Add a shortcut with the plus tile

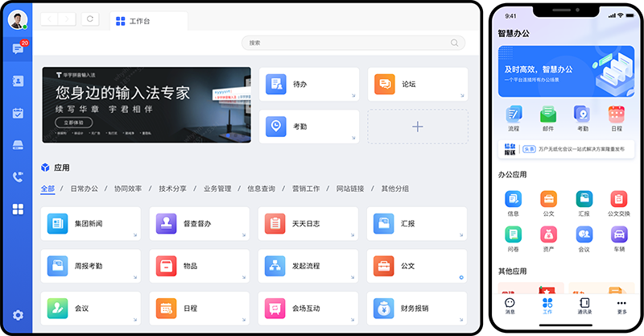[x=417, y=127]
